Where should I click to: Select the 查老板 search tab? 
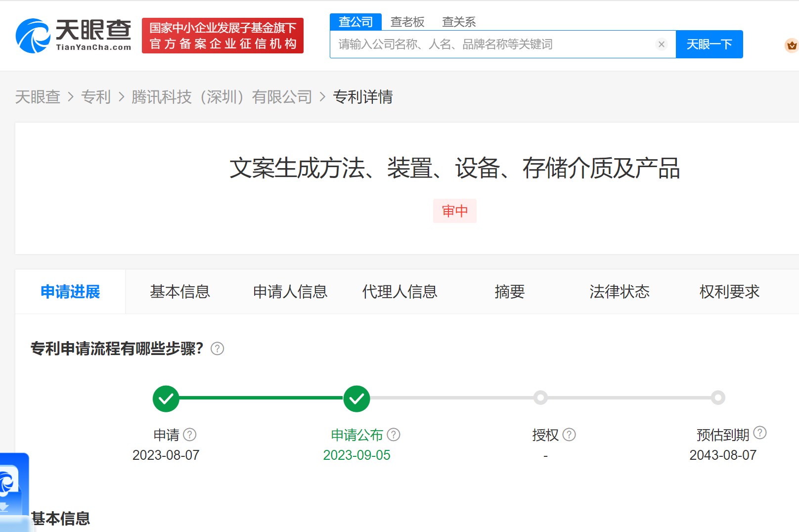407,22
